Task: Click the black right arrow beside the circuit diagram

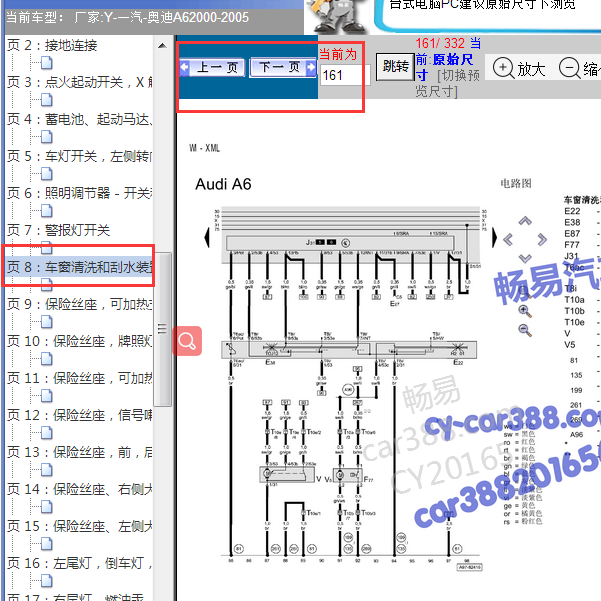Action: [x=494, y=237]
